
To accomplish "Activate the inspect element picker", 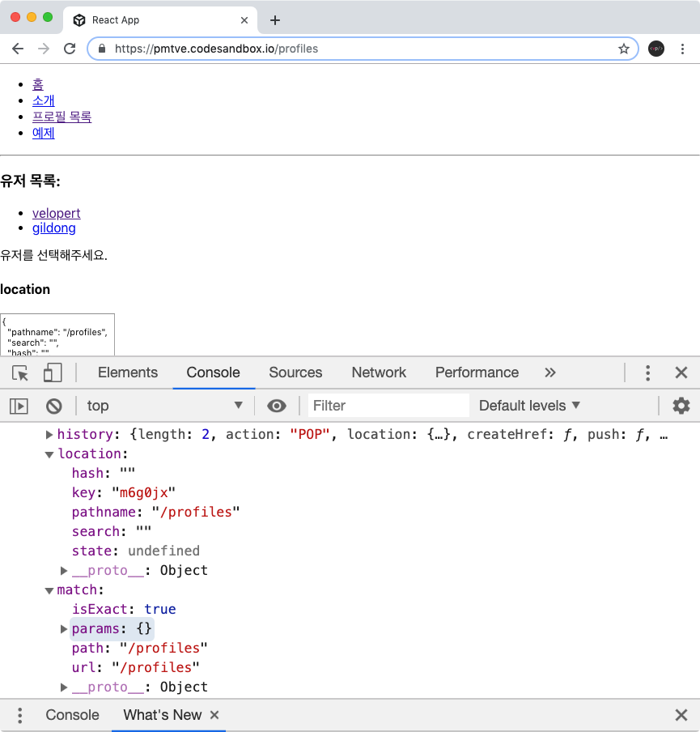I will [x=20, y=373].
